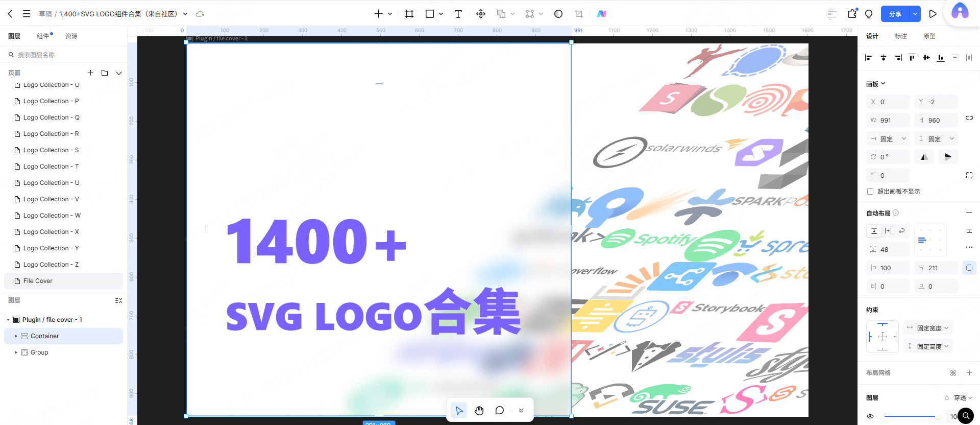Open the AI assistant colorful icon
Screen dimensions: 980x425
[x=601, y=14]
